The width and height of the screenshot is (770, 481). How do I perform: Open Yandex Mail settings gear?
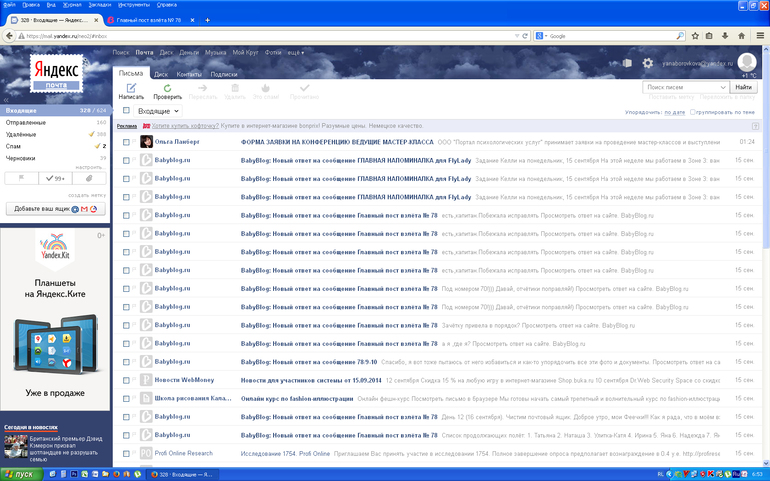[x=647, y=63]
